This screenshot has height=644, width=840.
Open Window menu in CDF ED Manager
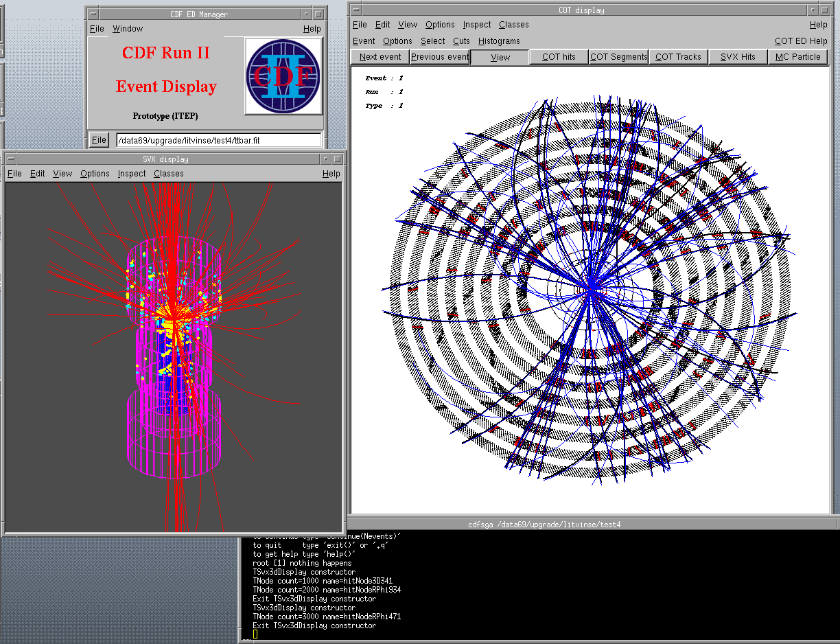click(128, 29)
